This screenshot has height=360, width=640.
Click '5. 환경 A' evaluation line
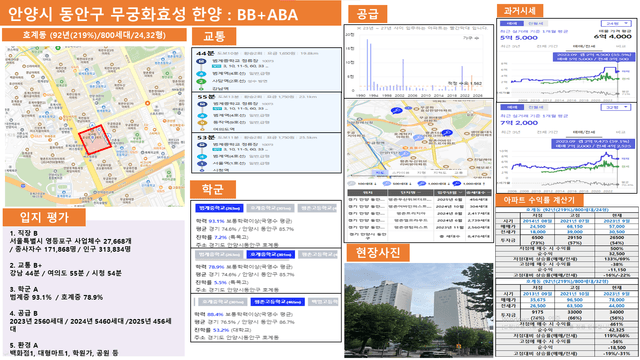coord(24,345)
